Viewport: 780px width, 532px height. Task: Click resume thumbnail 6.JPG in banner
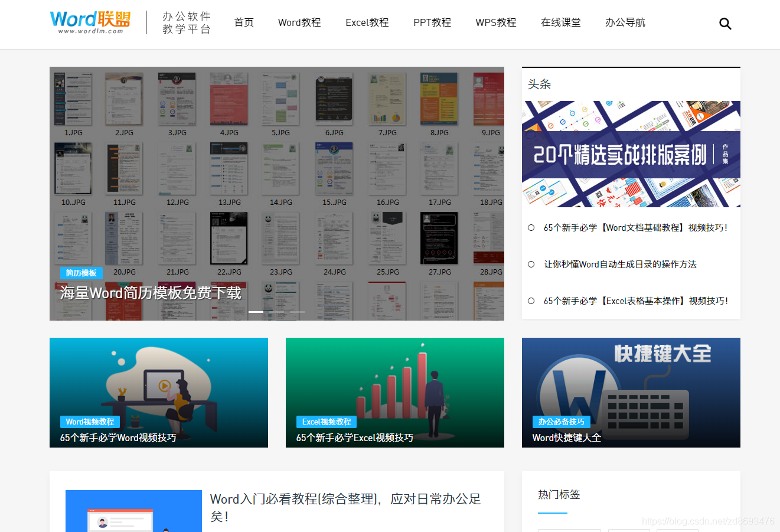coord(334,99)
